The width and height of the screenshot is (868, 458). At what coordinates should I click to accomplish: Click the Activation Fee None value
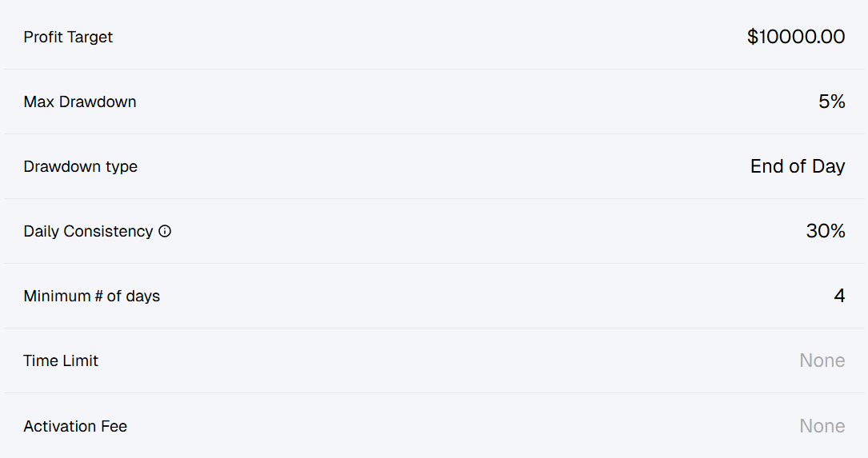[822, 426]
